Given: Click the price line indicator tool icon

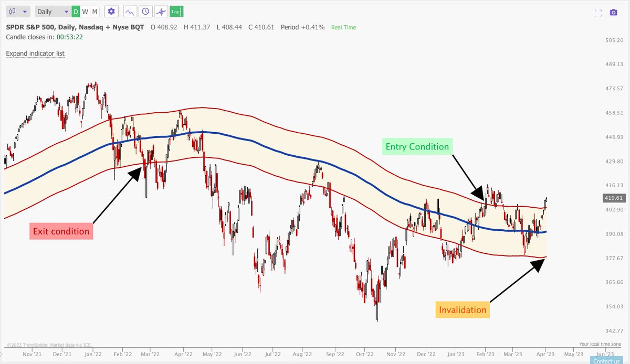Looking at the screenshot, I should [x=130, y=11].
